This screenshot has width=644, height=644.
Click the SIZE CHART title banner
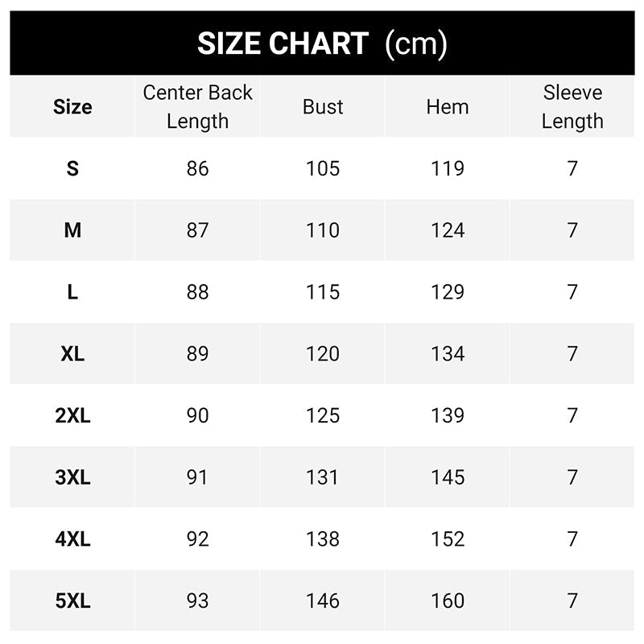(322, 43)
